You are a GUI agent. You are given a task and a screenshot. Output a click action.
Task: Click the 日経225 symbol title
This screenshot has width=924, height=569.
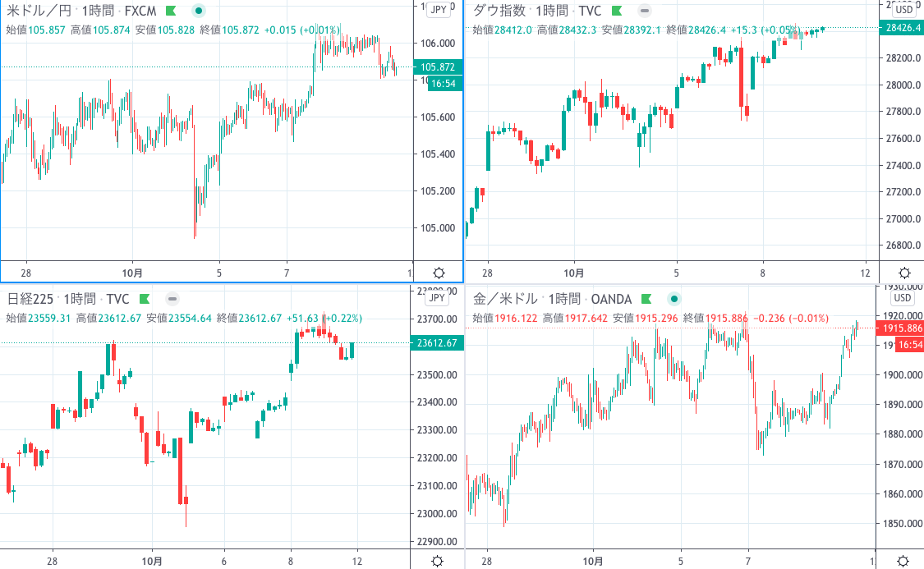tap(30, 299)
